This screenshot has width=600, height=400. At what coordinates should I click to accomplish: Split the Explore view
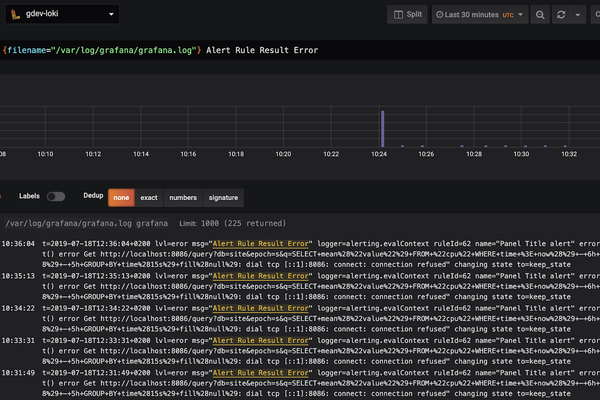[407, 15]
